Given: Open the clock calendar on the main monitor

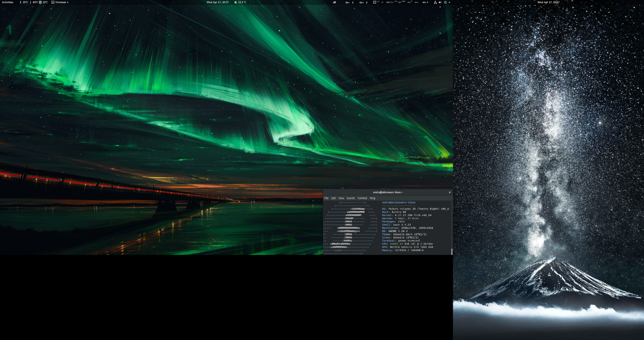Looking at the screenshot, I should [217, 2].
